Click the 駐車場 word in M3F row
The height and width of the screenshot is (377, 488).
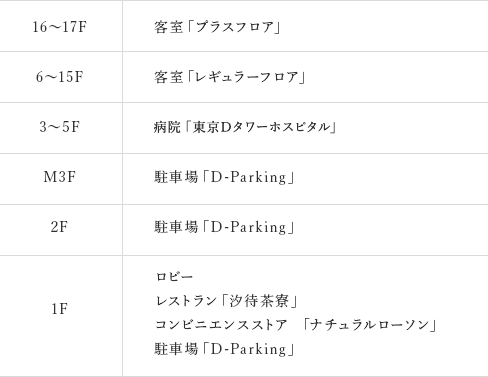tap(176, 177)
